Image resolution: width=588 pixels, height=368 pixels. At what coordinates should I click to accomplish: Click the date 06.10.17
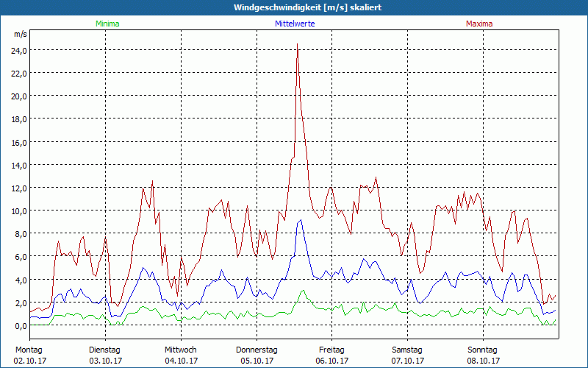(332, 361)
